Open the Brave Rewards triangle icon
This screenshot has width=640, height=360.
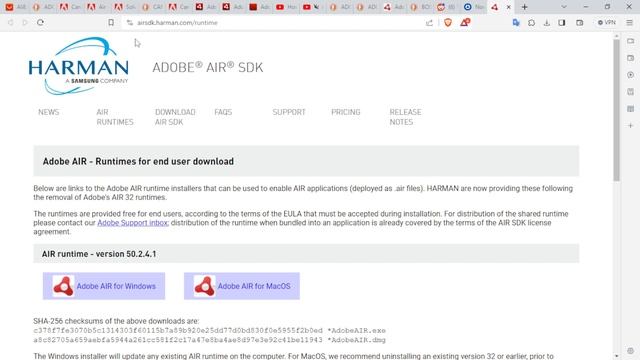(x=465, y=22)
